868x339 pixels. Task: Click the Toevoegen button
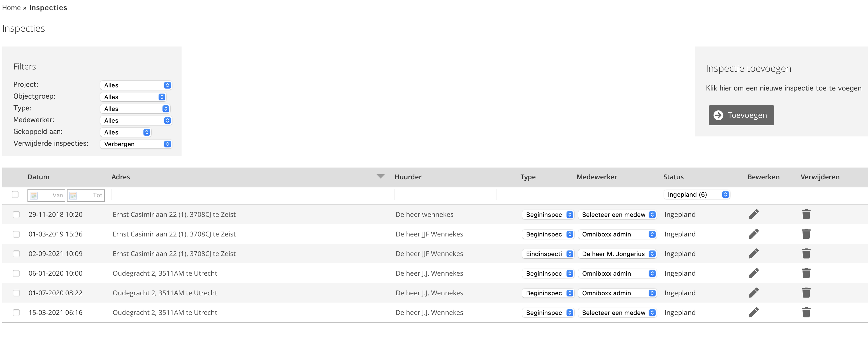click(741, 115)
